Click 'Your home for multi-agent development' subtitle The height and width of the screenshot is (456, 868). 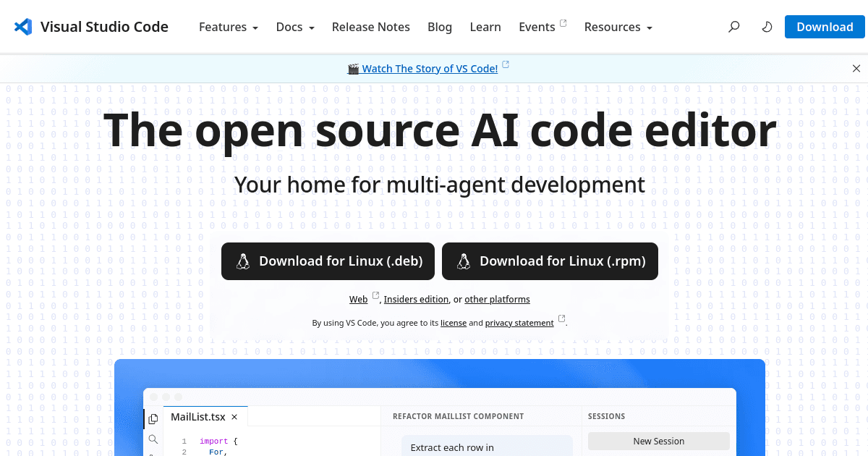click(440, 185)
